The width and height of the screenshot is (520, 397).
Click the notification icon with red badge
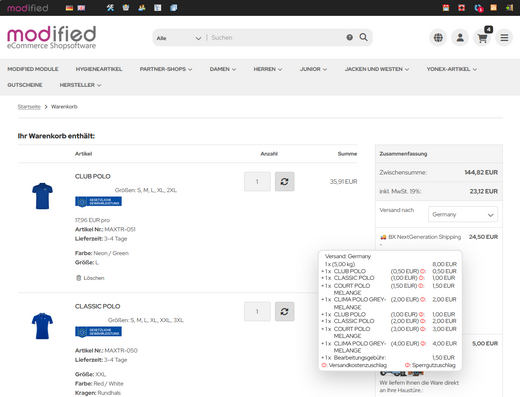tap(478, 8)
